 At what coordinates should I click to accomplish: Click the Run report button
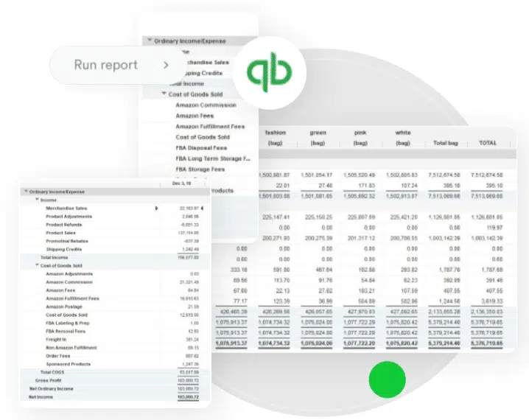click(118, 65)
